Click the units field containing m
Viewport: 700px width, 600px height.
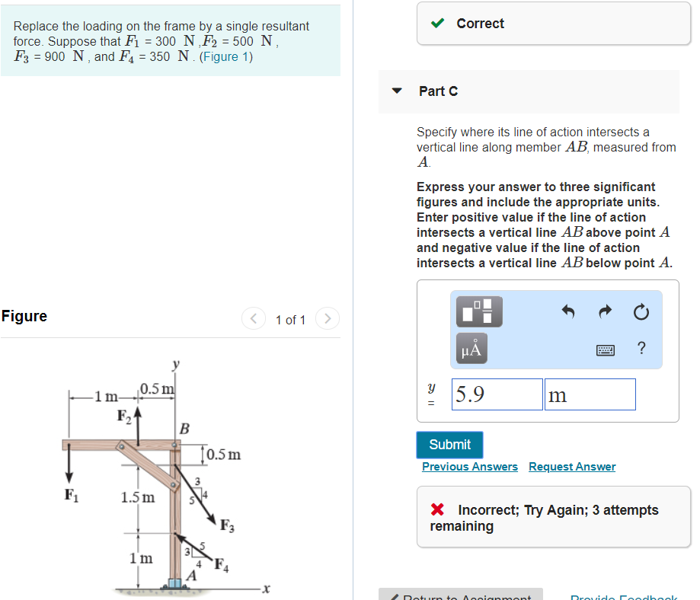(x=590, y=394)
